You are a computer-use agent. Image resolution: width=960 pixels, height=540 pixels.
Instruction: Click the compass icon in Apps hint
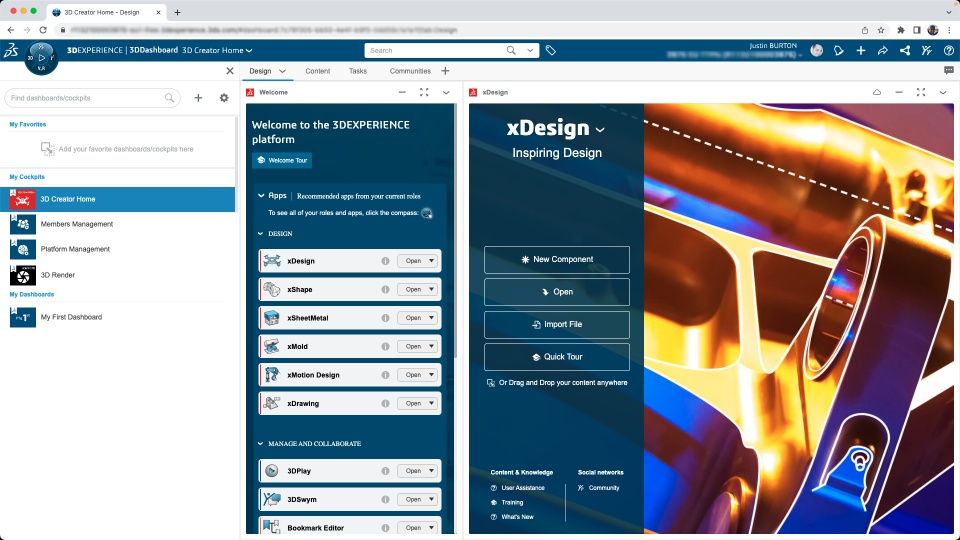[x=427, y=213]
